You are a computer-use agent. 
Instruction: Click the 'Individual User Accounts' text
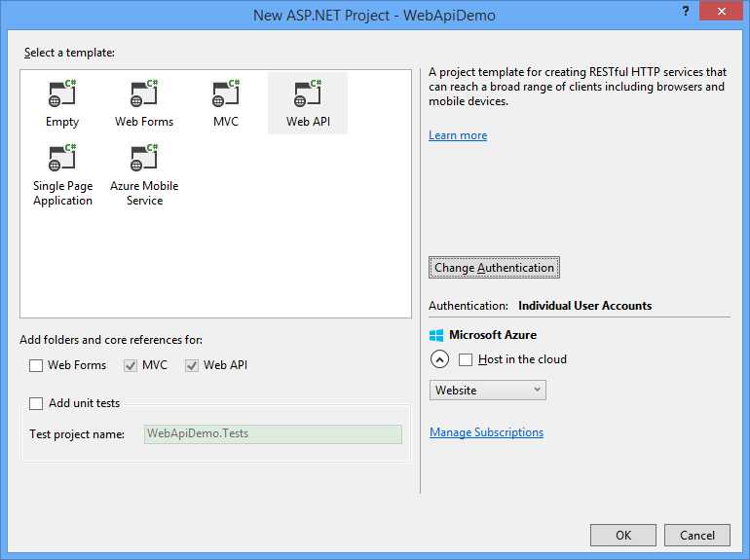(x=585, y=306)
